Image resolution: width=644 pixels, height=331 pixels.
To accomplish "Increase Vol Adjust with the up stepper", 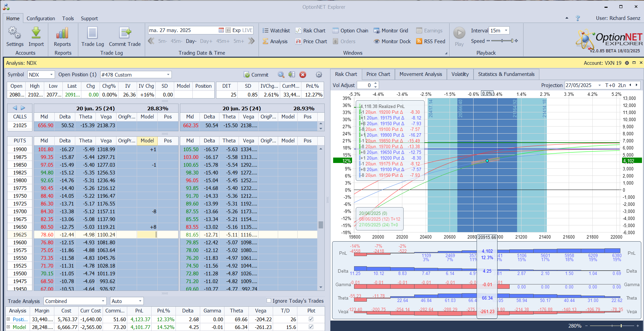I will click(376, 83).
